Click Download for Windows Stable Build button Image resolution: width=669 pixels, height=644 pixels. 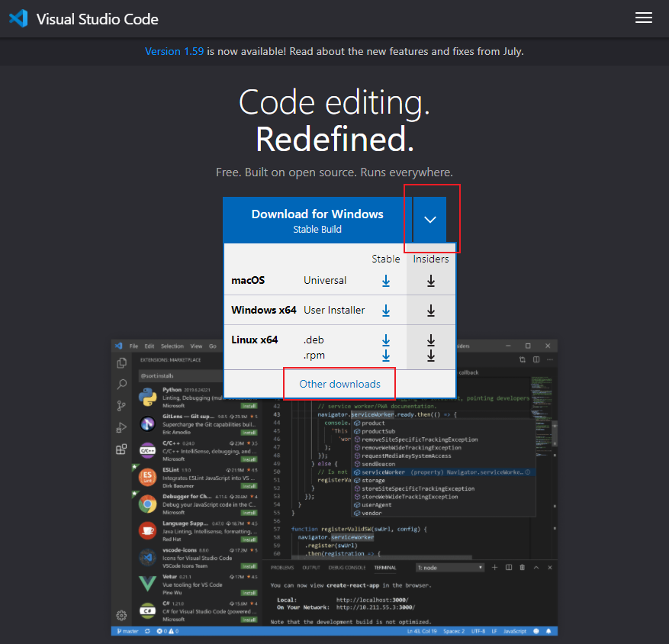[317, 221]
